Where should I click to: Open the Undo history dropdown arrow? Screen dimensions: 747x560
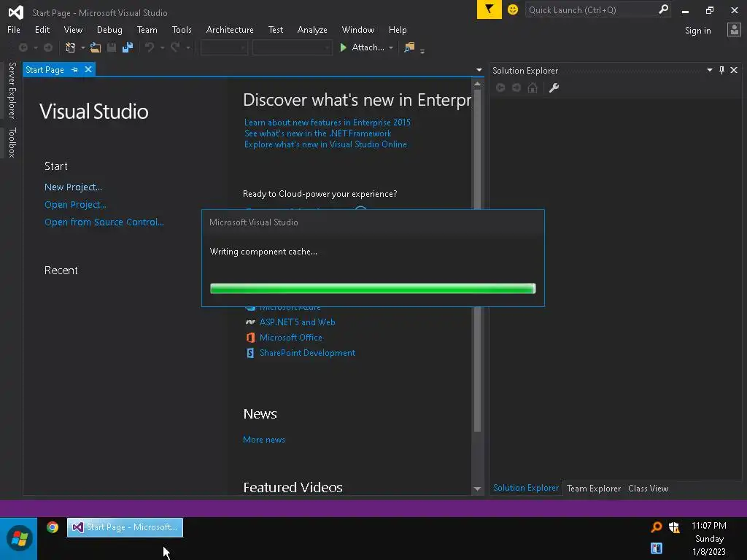coord(162,47)
